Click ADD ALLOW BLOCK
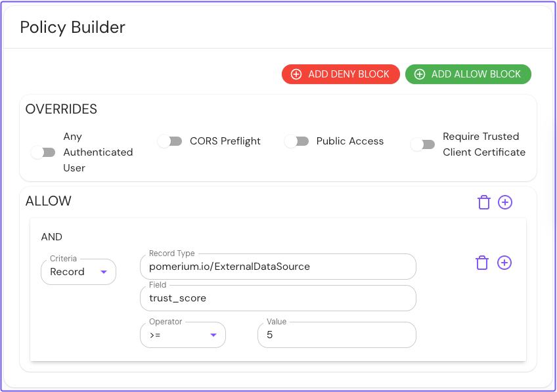Viewport: 557px width, 392px height. click(x=468, y=74)
